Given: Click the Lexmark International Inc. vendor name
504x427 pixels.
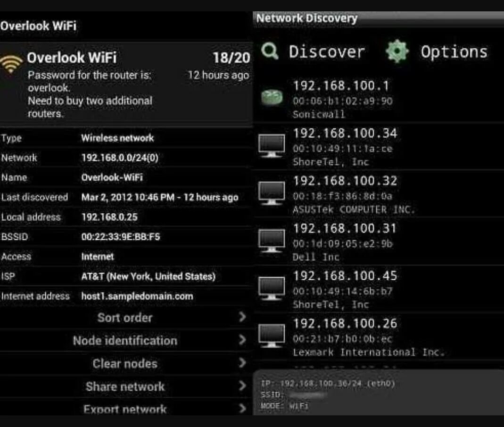Looking at the screenshot, I should point(369,352).
